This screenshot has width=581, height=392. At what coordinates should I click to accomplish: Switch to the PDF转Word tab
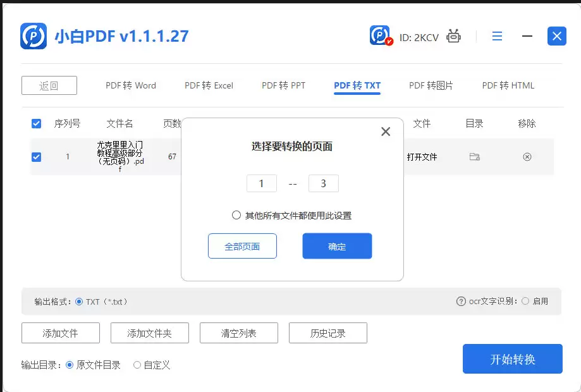point(130,85)
